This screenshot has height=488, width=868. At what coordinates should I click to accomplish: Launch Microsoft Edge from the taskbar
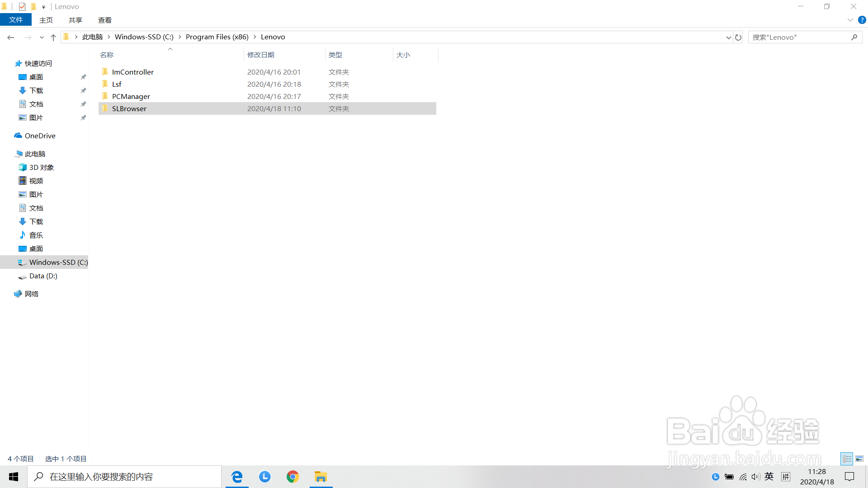click(237, 477)
